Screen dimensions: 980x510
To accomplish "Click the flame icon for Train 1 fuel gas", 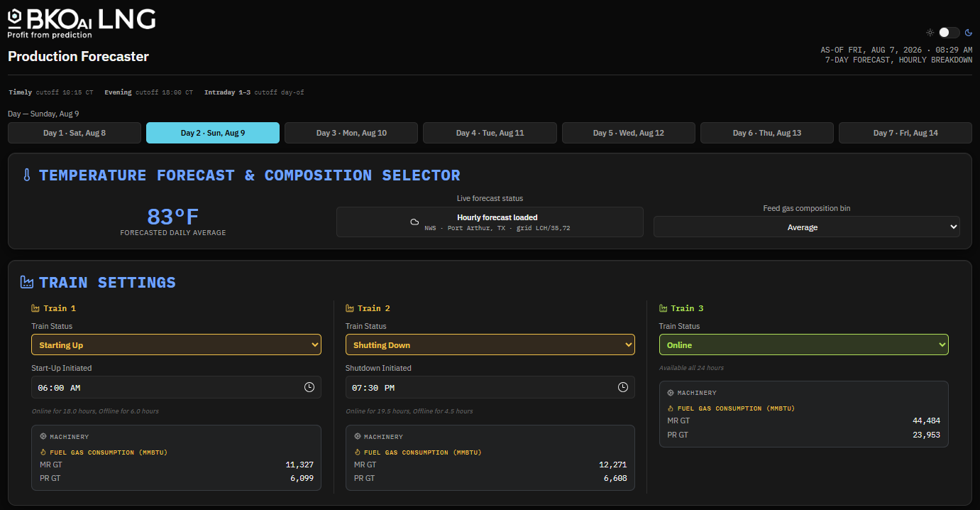I will 43,452.
